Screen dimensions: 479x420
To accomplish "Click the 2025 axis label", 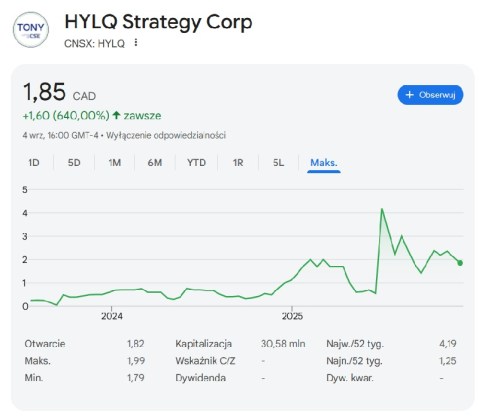I will tap(292, 316).
